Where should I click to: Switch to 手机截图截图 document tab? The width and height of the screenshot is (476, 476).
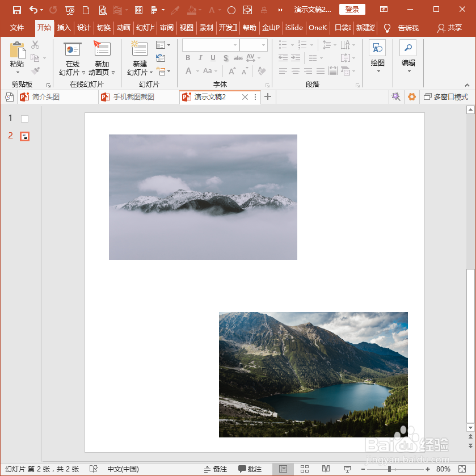tap(139, 97)
